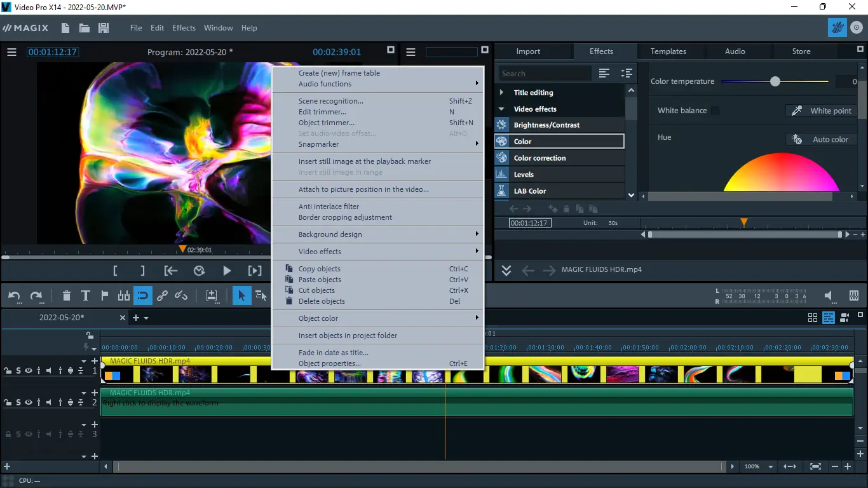Click the link objects chain icon
868x488 pixels.
tap(162, 295)
